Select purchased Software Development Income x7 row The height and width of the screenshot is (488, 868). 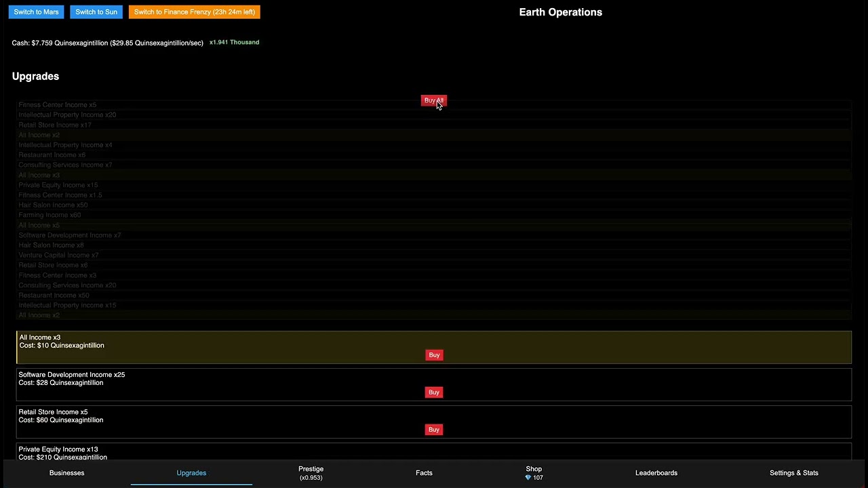(434, 235)
